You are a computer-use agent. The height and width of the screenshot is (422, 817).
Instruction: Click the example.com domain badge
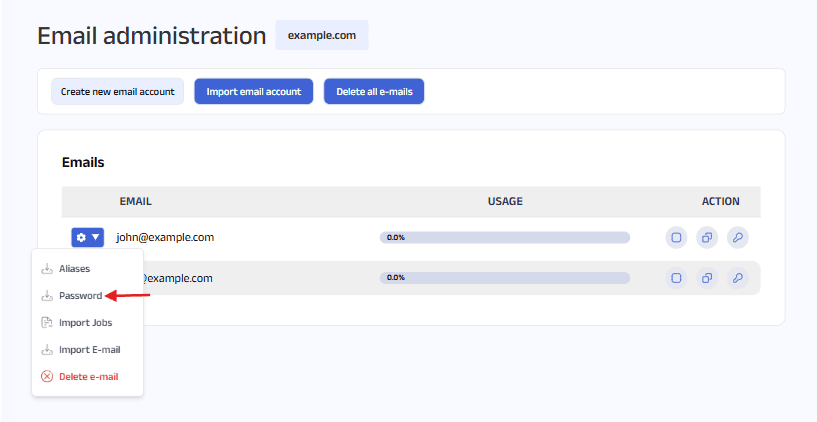(322, 35)
